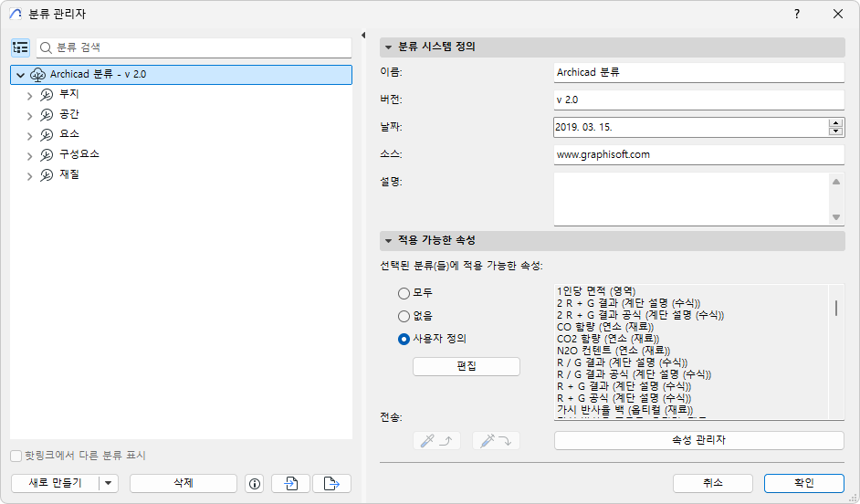Select the 요소 tree row

[x=181, y=135]
